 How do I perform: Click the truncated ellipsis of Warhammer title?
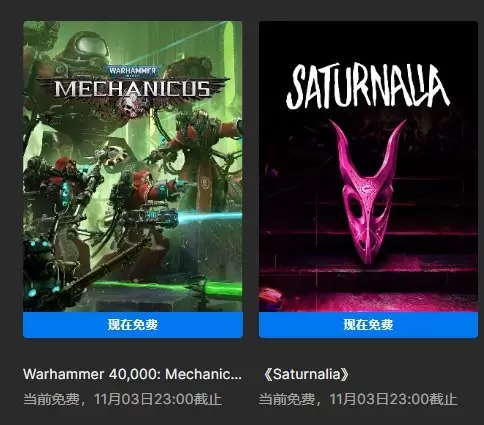[237, 377]
